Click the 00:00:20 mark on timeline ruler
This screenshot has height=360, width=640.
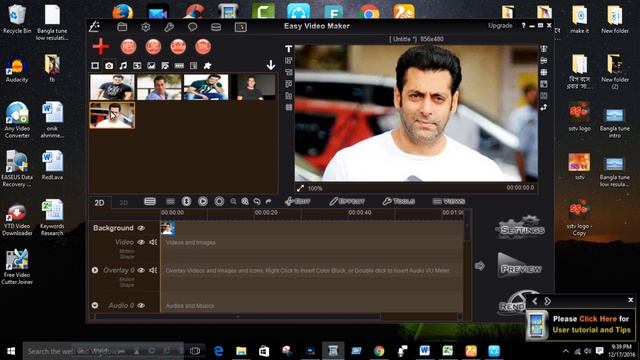pos(266,213)
